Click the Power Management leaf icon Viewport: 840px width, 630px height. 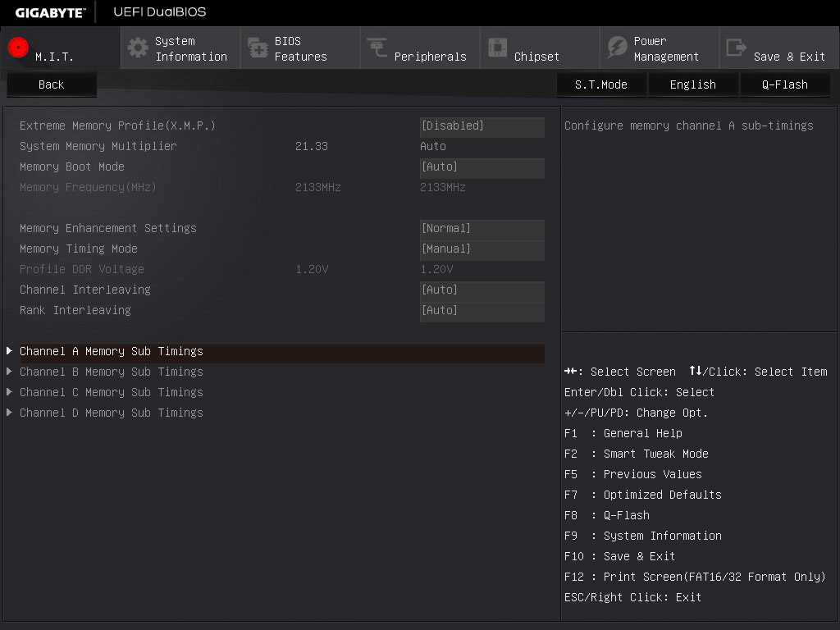click(x=617, y=48)
